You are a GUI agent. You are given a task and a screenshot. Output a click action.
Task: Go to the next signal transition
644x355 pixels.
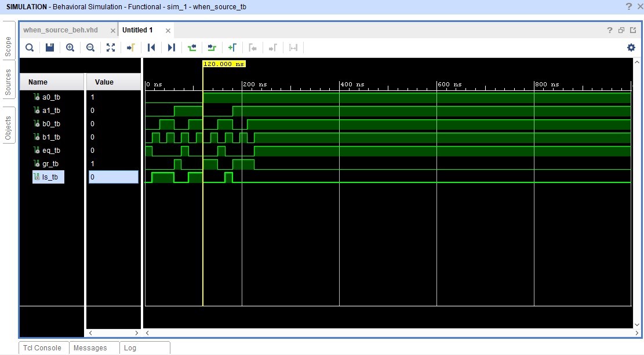pyautogui.click(x=212, y=47)
